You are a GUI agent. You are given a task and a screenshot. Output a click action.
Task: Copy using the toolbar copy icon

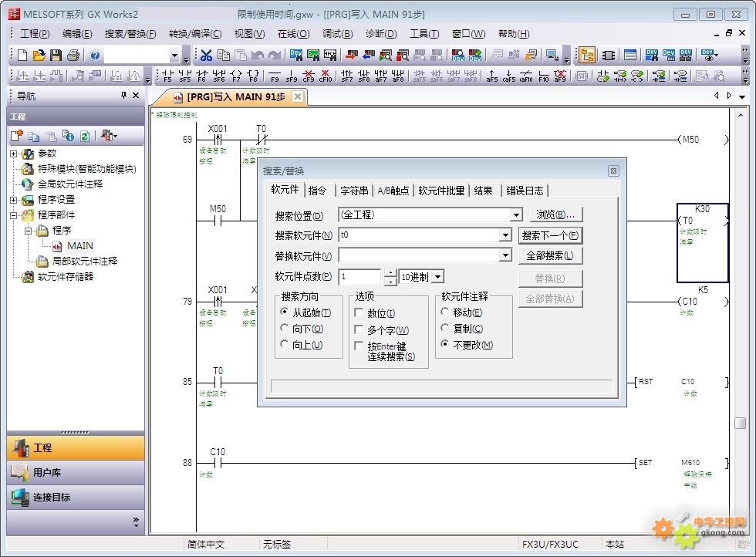coord(223,56)
